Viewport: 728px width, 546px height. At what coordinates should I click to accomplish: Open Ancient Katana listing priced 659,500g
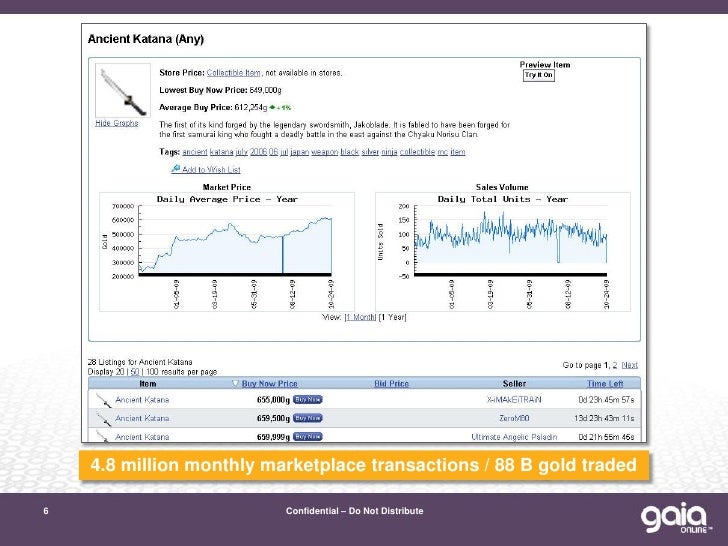click(142, 418)
